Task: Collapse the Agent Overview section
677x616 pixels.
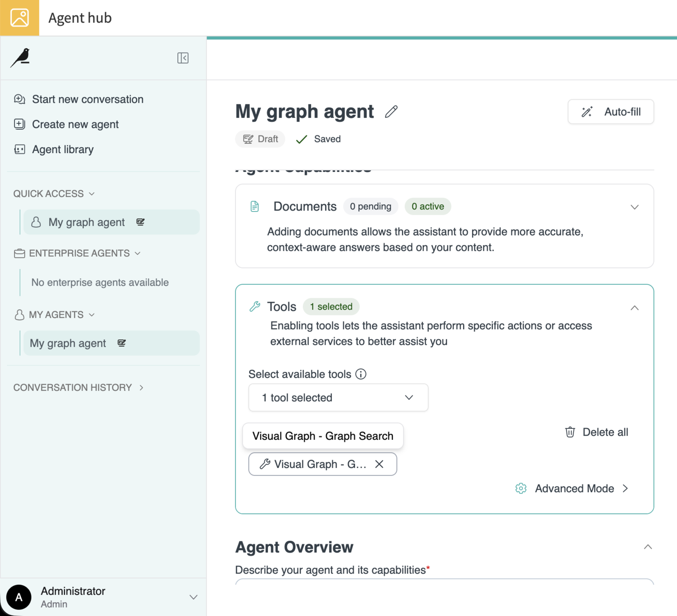Action: point(648,547)
